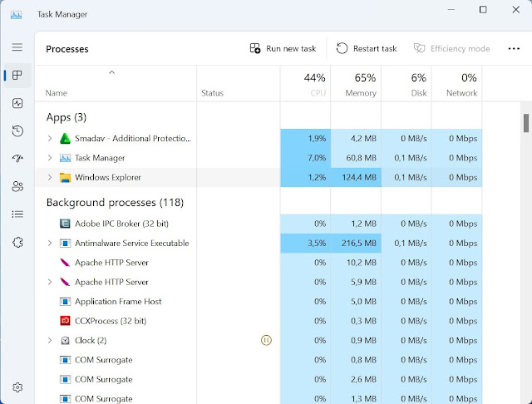This screenshot has width=532, height=404.
Task: Select the COM Surrogate 2,6 MB row
Action: pos(259,379)
